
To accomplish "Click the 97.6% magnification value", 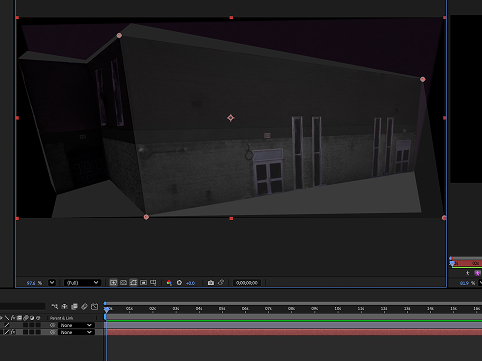I will 31,283.
